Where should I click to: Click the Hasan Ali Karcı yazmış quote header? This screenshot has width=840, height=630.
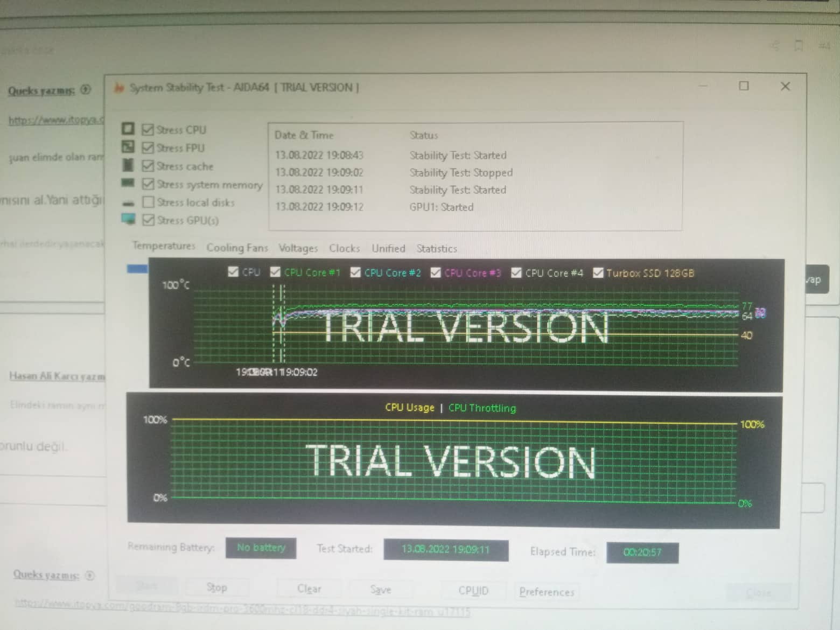pos(57,376)
